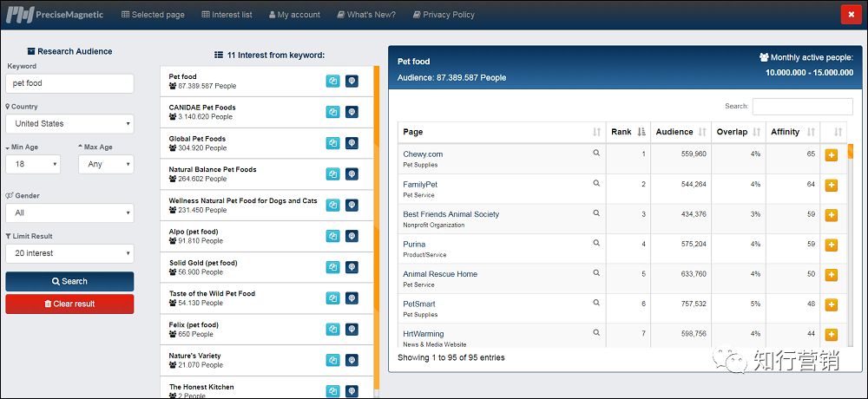Image resolution: width=868 pixels, height=399 pixels.
Task: Click the copy icon for Pet food interest
Action: 332,81
